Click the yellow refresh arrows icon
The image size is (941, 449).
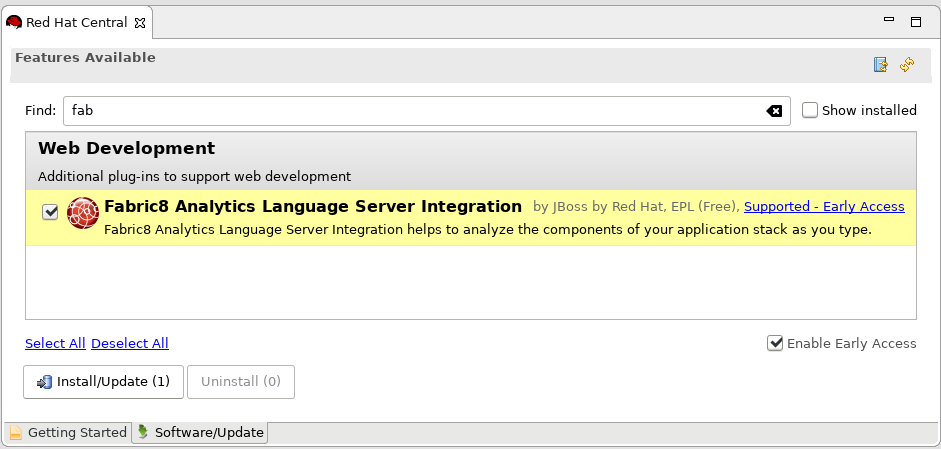tap(907, 65)
